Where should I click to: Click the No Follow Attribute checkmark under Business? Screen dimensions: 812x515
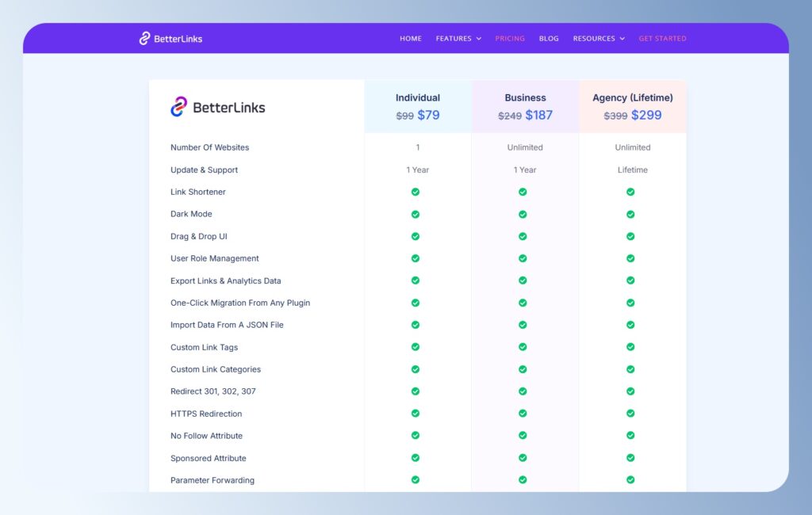coord(522,435)
